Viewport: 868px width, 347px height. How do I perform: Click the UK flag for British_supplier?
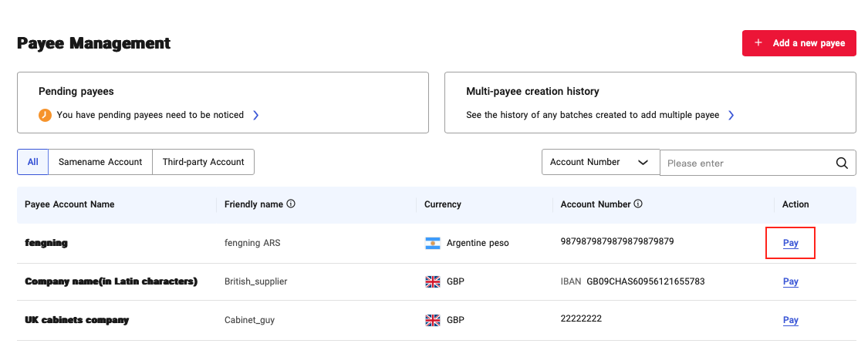coord(433,281)
